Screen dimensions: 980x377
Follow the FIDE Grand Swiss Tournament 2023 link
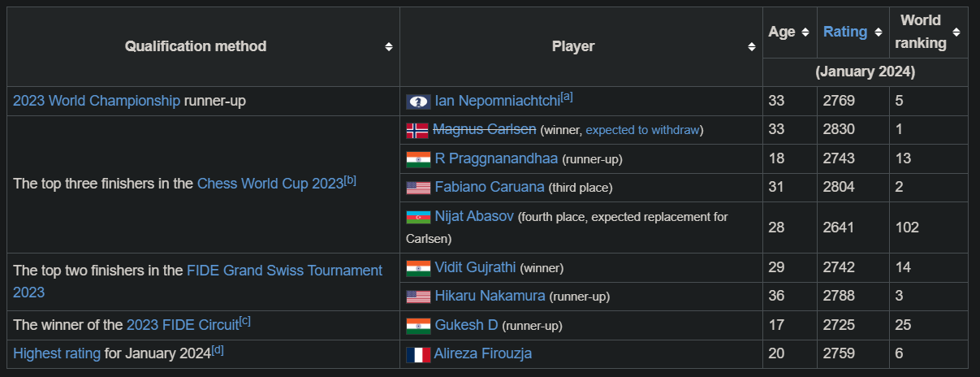click(x=197, y=281)
